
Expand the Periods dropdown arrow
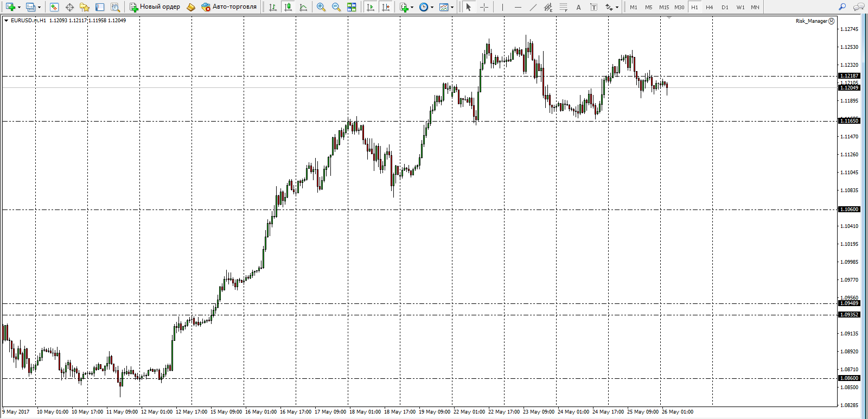(432, 8)
